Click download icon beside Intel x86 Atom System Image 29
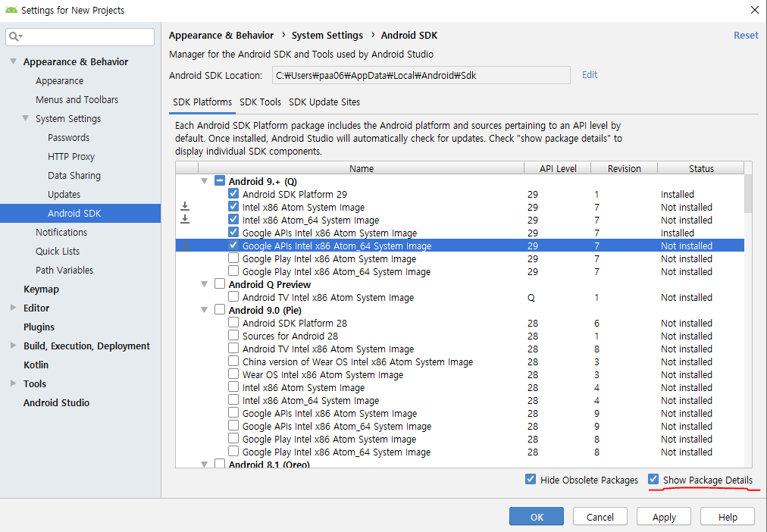 tap(185, 207)
